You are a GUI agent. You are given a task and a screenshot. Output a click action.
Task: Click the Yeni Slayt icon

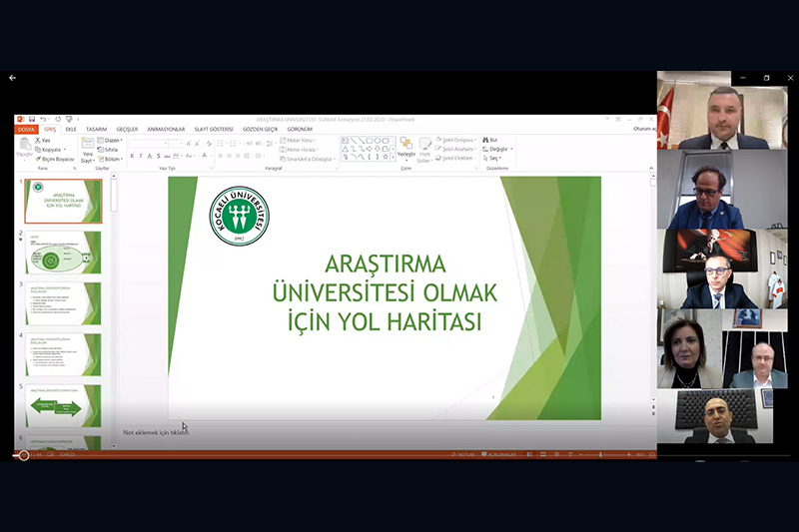tap(88, 146)
